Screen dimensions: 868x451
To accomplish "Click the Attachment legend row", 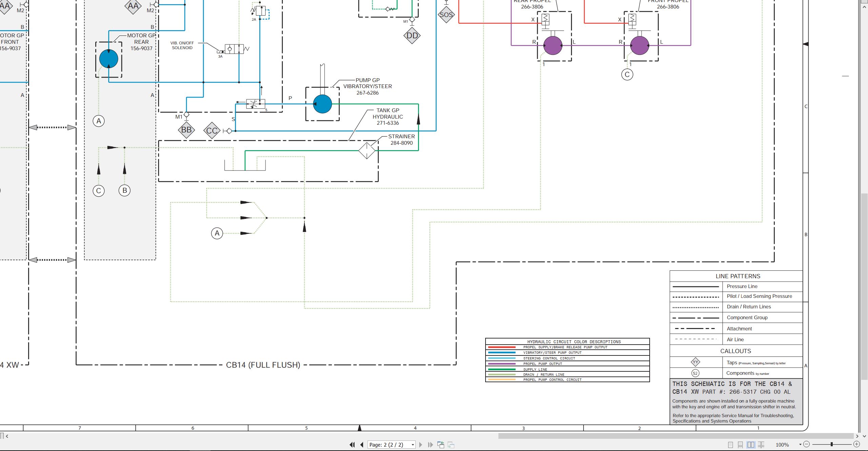I will point(736,329).
